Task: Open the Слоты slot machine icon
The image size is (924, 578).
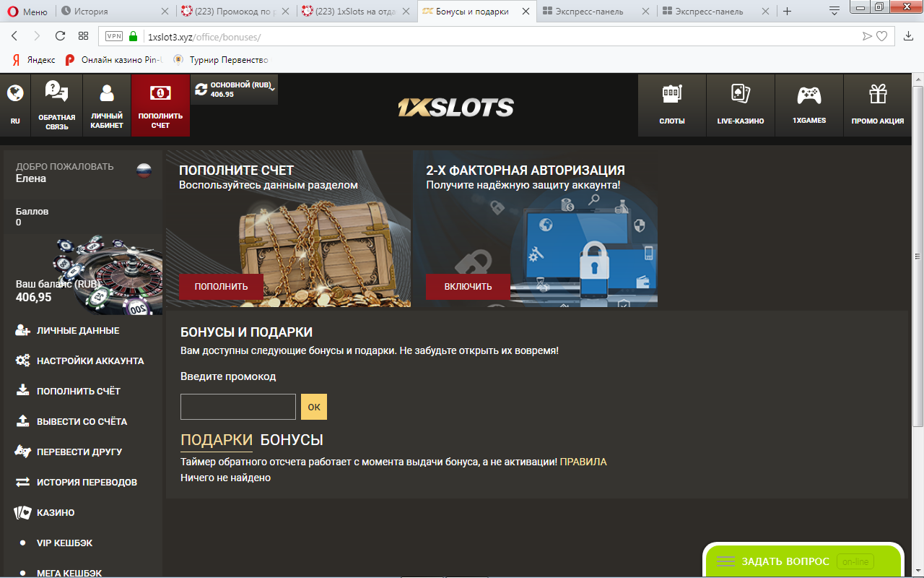Action: (x=672, y=95)
